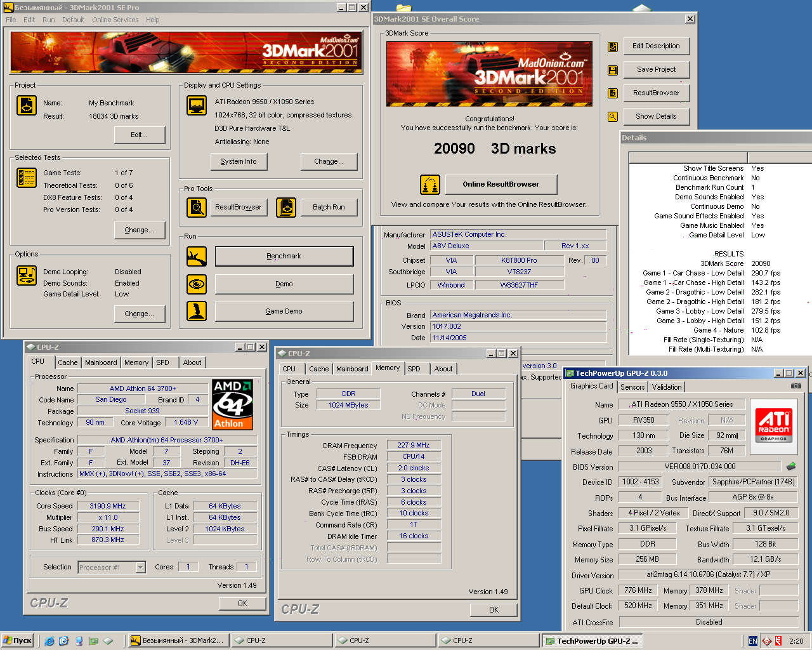Click the EN language indicator in tray

click(752, 641)
